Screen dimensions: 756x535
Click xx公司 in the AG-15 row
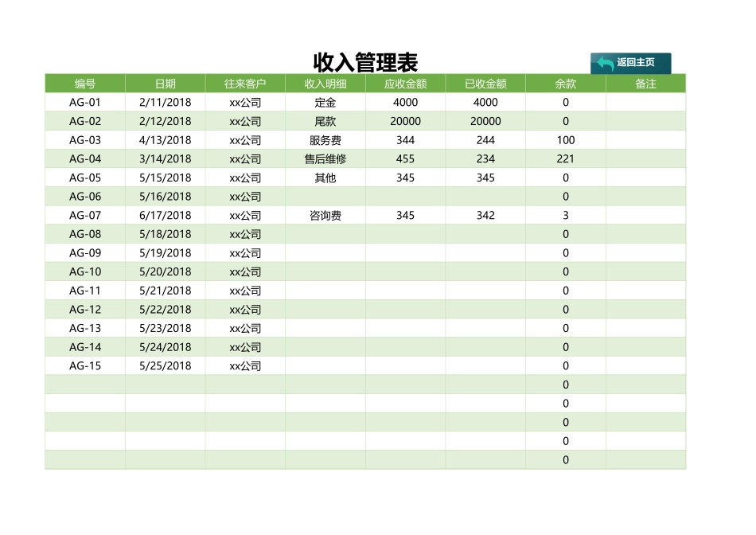pyautogui.click(x=245, y=365)
